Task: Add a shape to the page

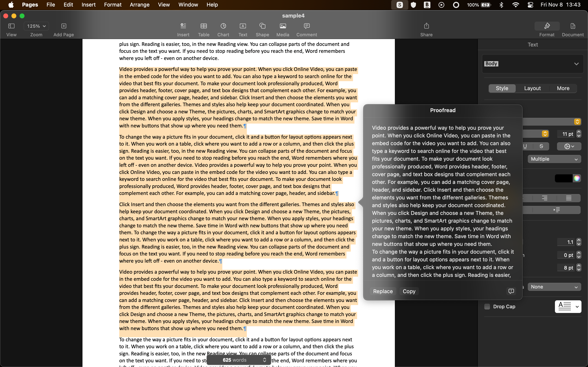Action: click(262, 29)
